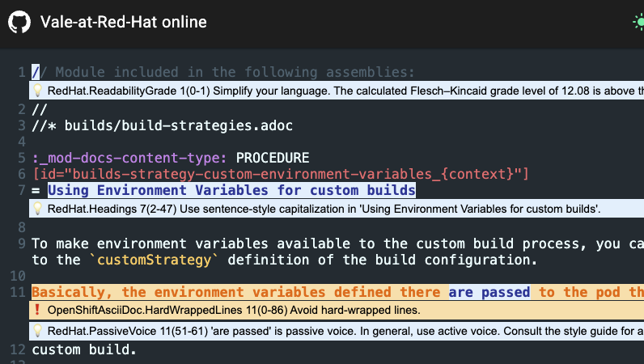Click line number 7 in the gutter
The width and height of the screenshot is (644, 364).
click(22, 190)
